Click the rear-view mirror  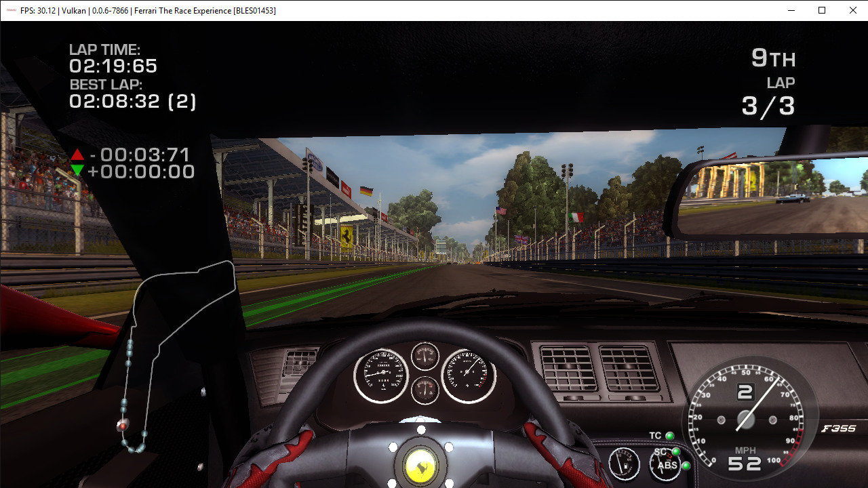click(x=766, y=197)
